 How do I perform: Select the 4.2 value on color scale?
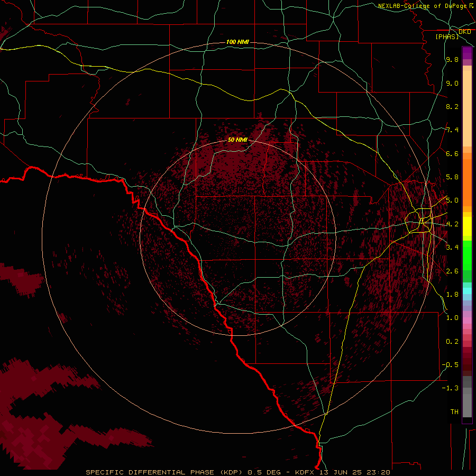[452, 224]
